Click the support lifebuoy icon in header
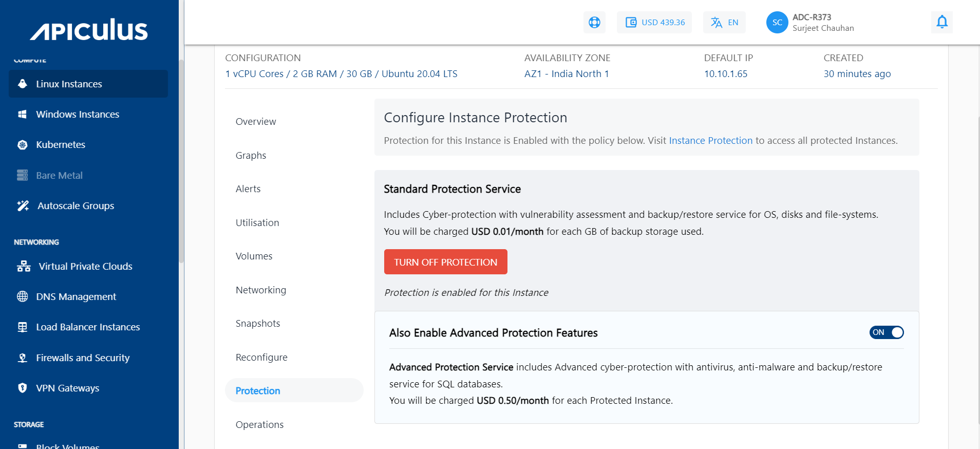This screenshot has width=980, height=449. 594,23
